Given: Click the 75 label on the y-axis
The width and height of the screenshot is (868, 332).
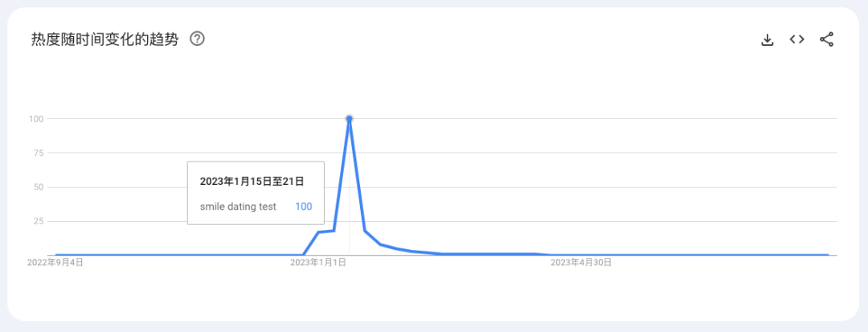Looking at the screenshot, I should pos(38,153).
